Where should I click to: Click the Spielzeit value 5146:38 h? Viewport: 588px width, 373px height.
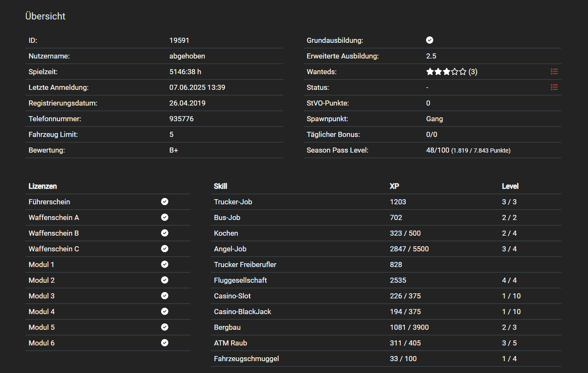click(x=185, y=72)
